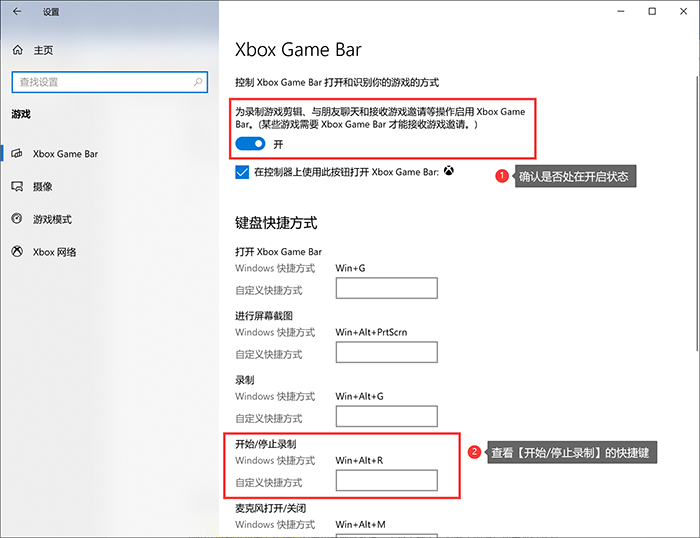Open the 主页 home icon
Viewport: 700px width, 538px height.
[x=17, y=50]
